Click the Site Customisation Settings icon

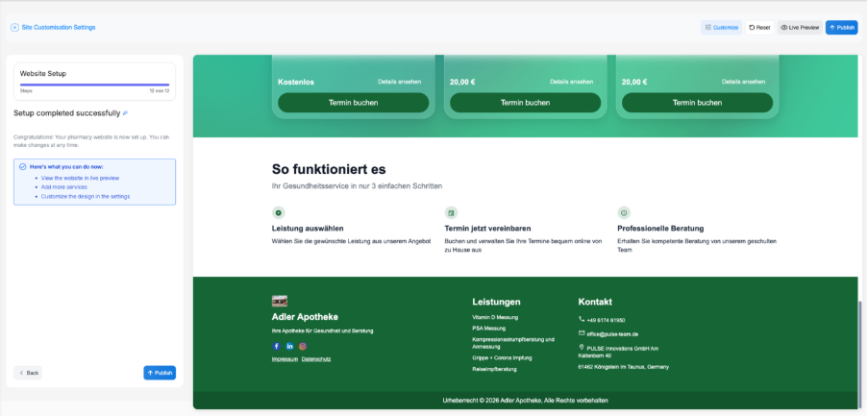[x=14, y=27]
